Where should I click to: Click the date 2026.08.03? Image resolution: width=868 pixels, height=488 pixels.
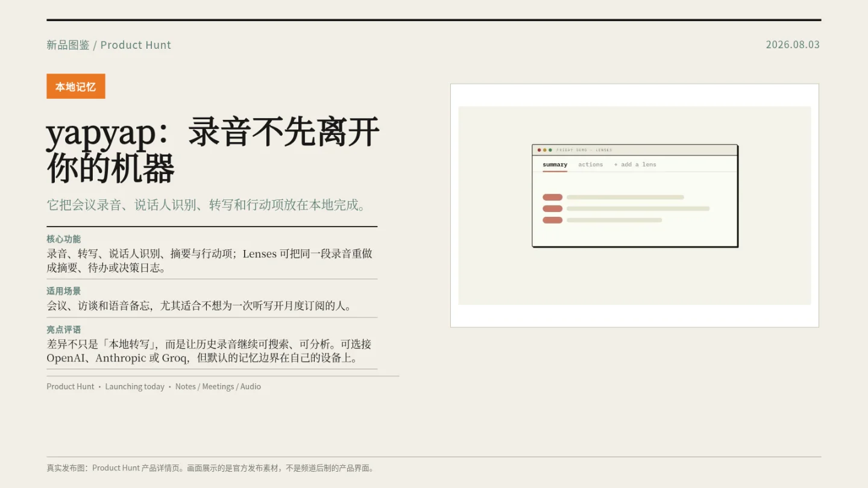(793, 45)
